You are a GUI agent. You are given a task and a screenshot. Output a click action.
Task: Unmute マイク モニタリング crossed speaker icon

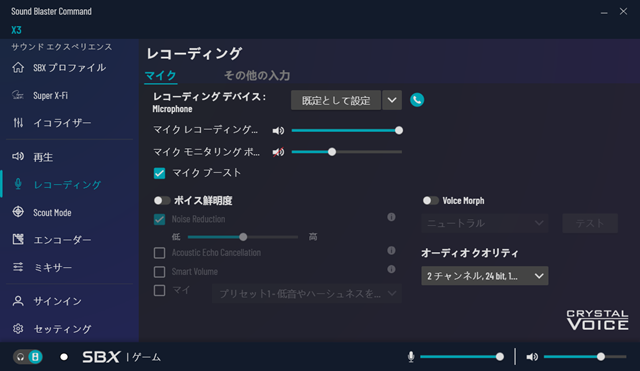pyautogui.click(x=278, y=152)
